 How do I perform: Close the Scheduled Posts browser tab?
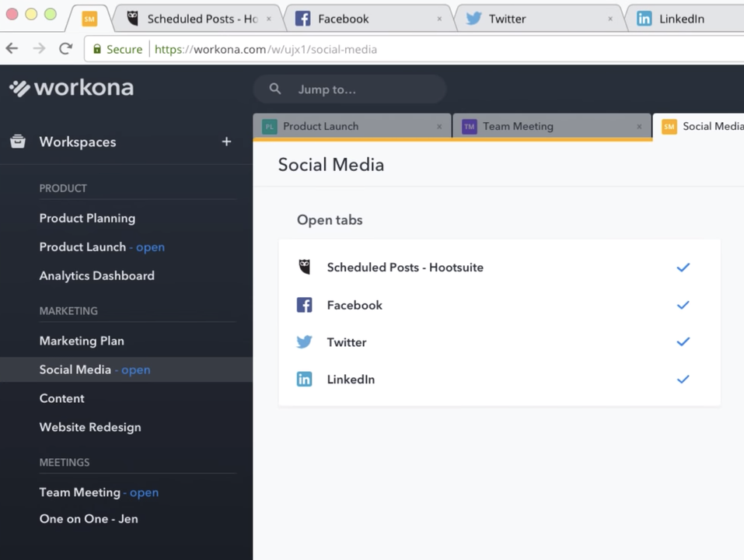tap(268, 19)
